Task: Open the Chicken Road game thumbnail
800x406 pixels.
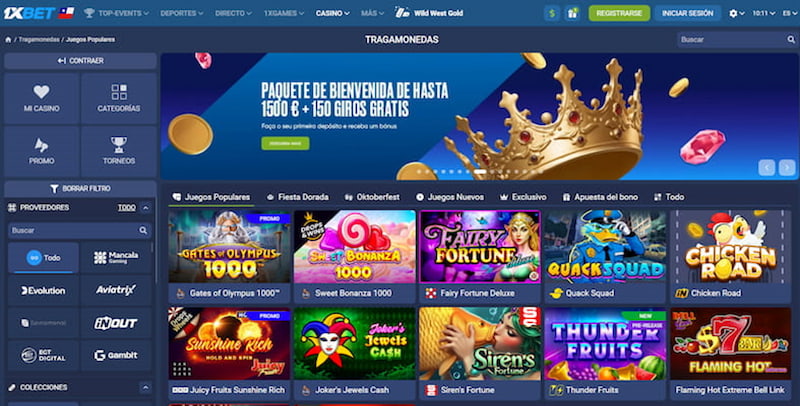Action: coord(731,247)
